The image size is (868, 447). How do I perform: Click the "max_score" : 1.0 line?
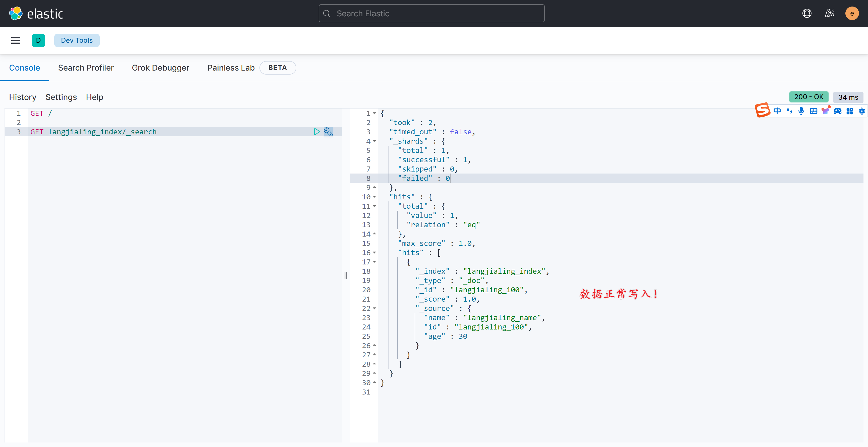436,243
